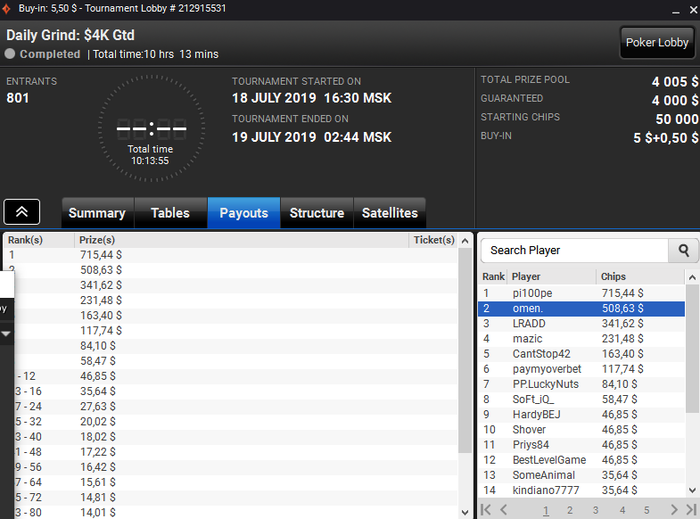Open the Structure tab
The height and width of the screenshot is (519, 700).
pyautogui.click(x=317, y=213)
